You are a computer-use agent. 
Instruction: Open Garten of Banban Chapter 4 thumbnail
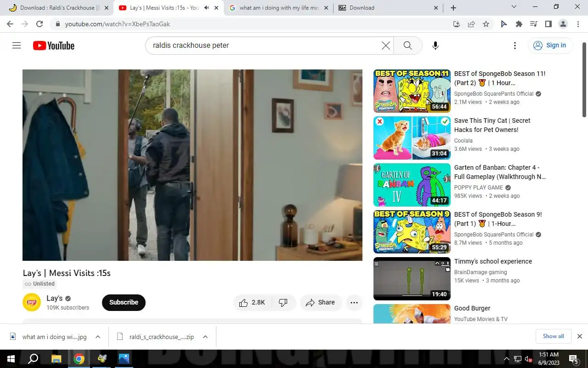click(412, 185)
